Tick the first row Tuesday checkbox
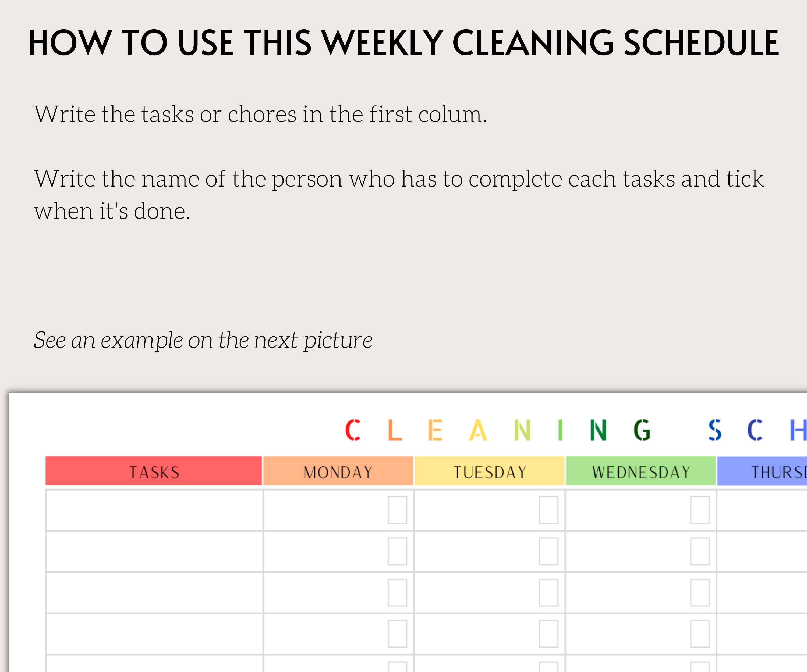807x672 pixels. click(548, 510)
